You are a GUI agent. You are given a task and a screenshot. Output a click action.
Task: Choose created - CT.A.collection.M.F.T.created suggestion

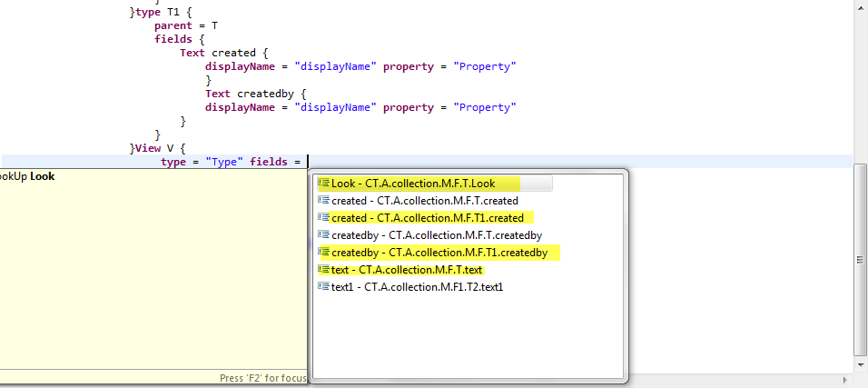pos(425,201)
